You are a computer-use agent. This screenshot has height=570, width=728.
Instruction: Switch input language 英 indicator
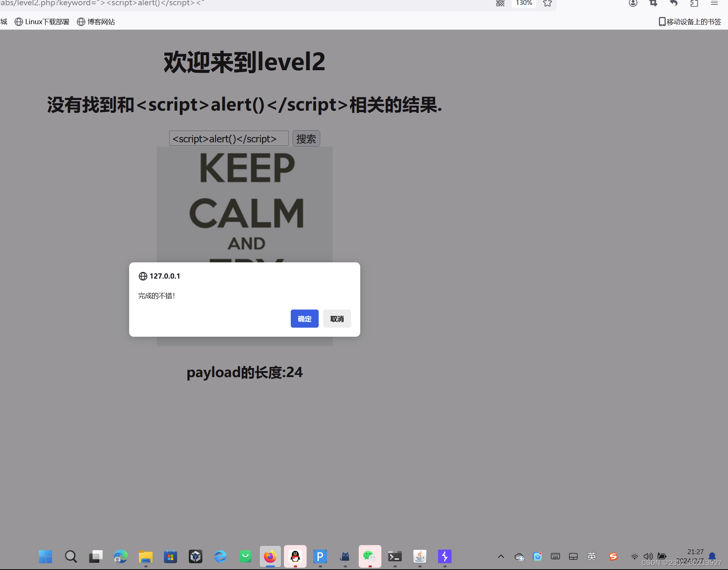pos(591,556)
